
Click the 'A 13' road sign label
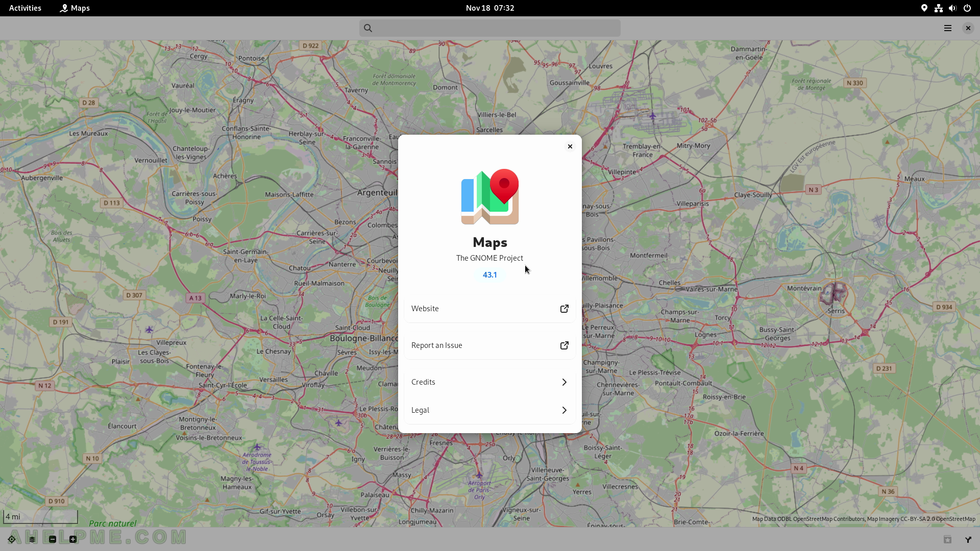pyautogui.click(x=195, y=297)
